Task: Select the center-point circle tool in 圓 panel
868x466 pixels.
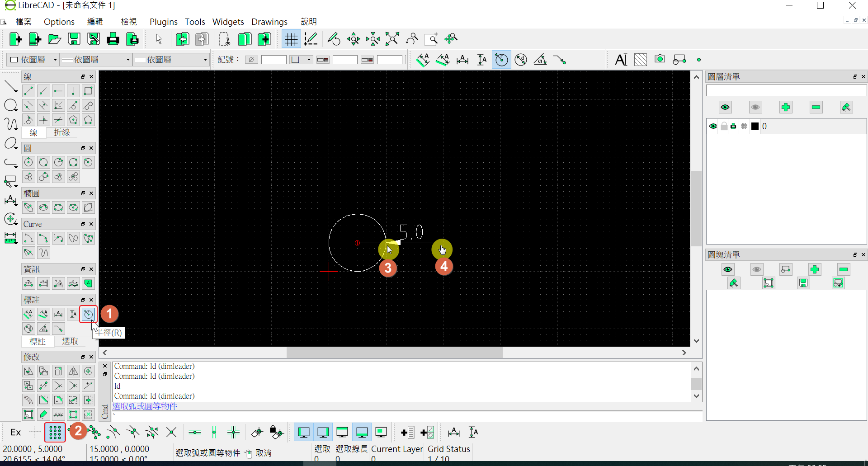Action: [x=28, y=162]
